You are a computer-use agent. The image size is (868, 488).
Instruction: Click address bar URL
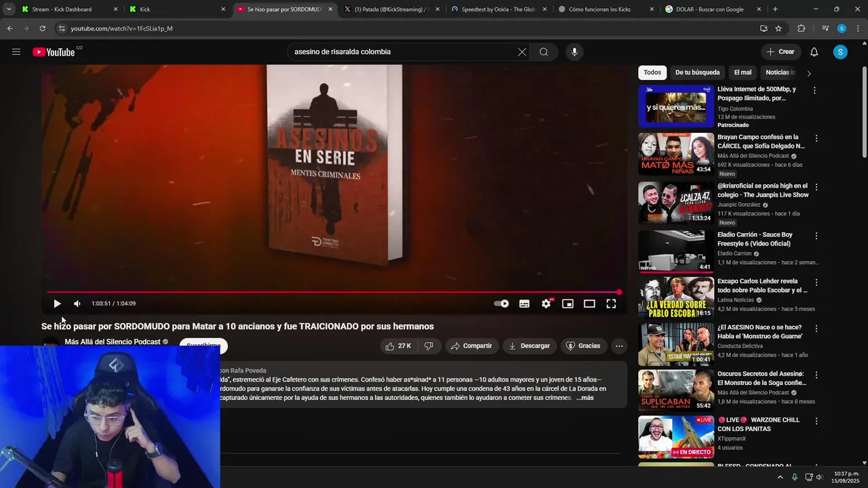[121, 28]
